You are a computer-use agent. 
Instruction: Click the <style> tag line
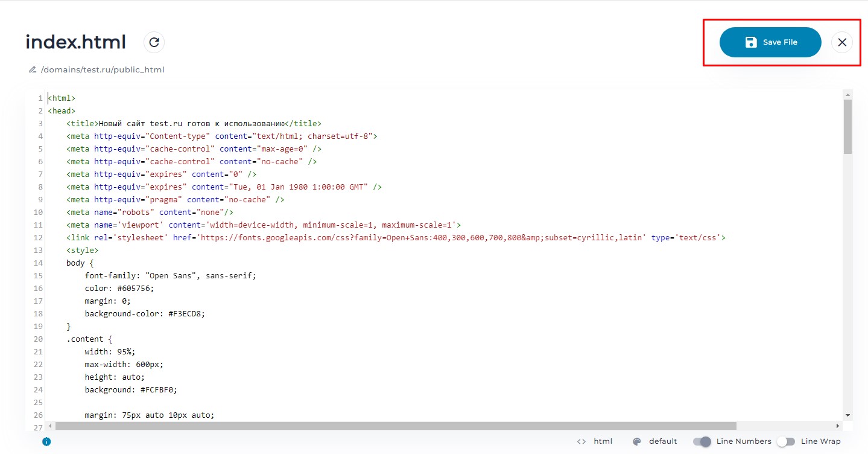(x=83, y=250)
